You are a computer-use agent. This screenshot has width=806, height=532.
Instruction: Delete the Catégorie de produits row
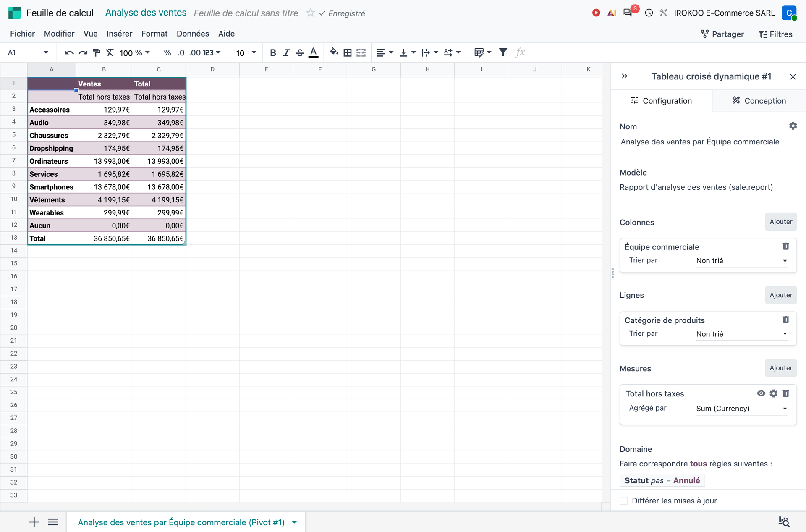tap(786, 320)
